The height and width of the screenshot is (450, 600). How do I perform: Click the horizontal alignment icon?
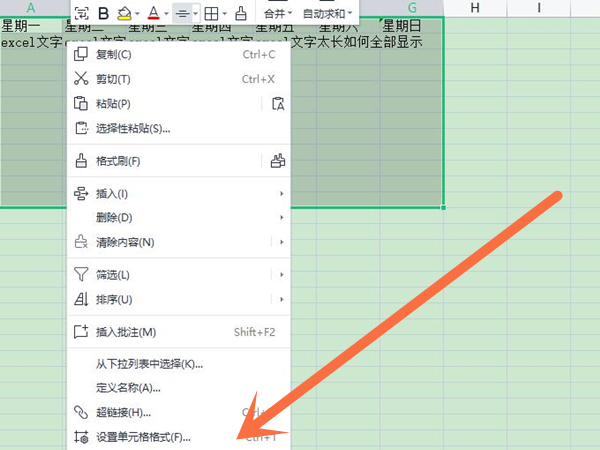click(x=181, y=13)
